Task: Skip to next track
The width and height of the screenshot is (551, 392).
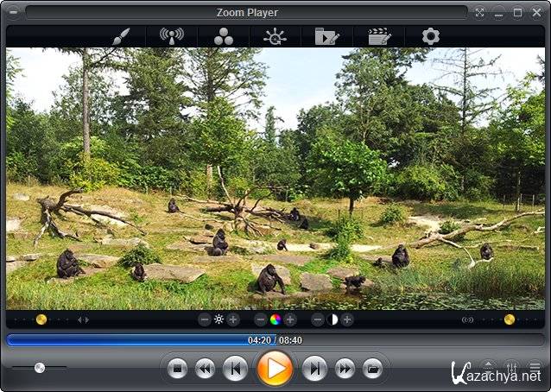Action: [315, 369]
